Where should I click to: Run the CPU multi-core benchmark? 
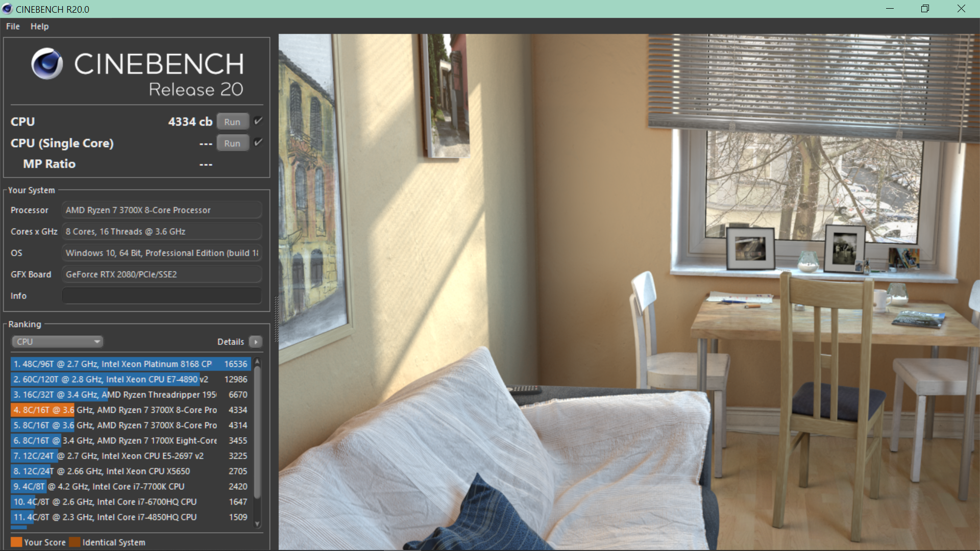(232, 122)
